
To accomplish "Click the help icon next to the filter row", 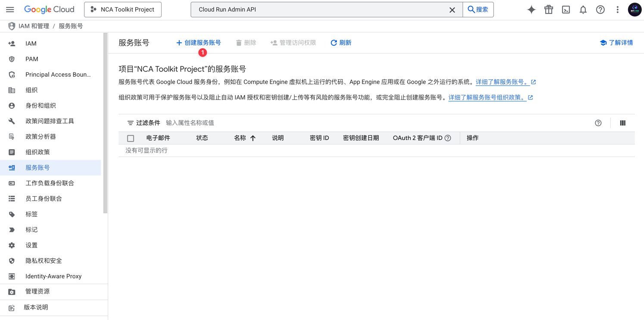I will click(x=598, y=123).
